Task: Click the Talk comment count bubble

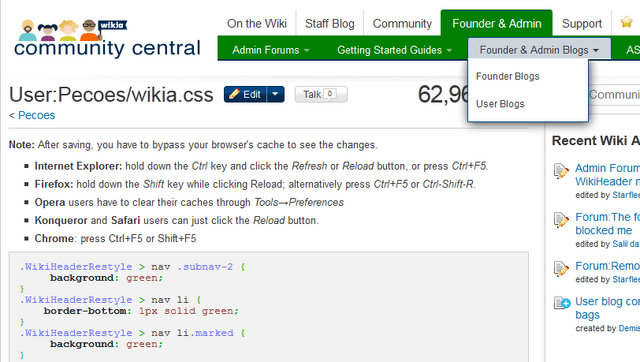Action: [330, 94]
